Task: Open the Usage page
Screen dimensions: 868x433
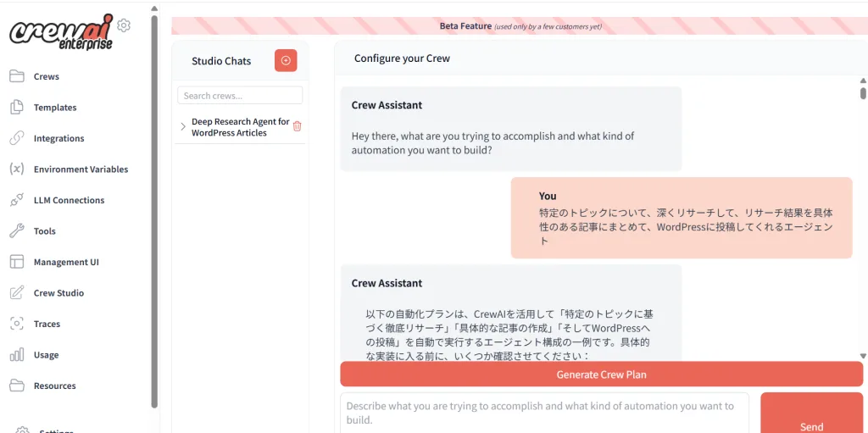Action: point(46,355)
